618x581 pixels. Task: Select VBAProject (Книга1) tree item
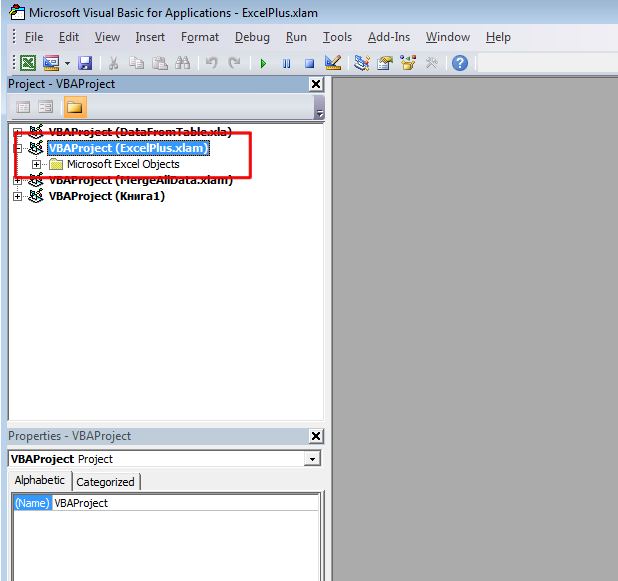(106, 196)
